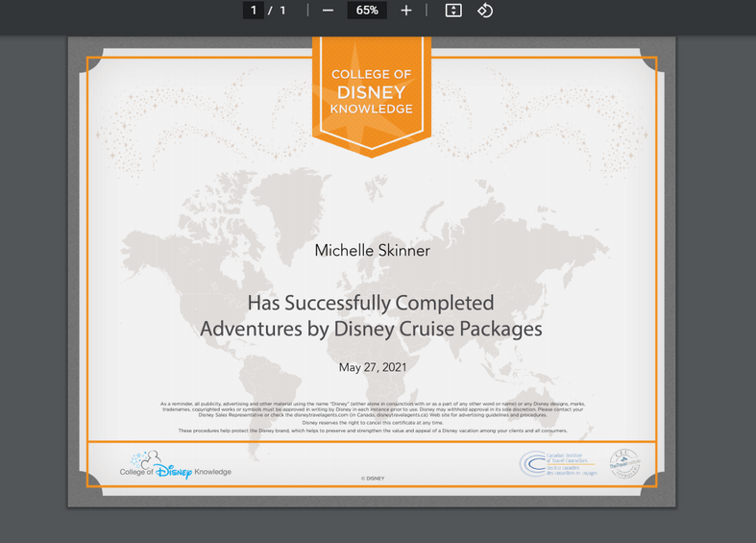Click the College of Disney Knowledge banner
Viewport: 756px width, 543px height.
372,95
